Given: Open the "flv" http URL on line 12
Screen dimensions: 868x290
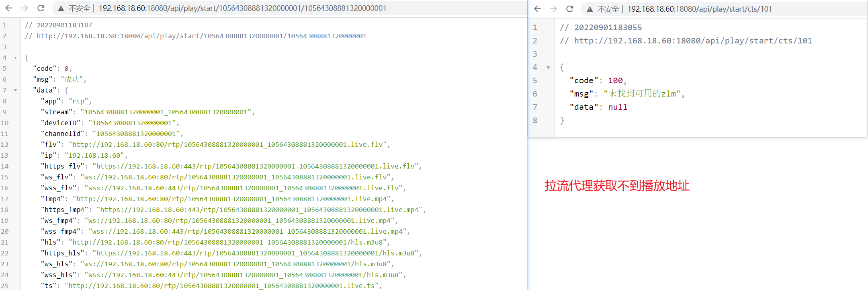Looking at the screenshot, I should click(227, 144).
